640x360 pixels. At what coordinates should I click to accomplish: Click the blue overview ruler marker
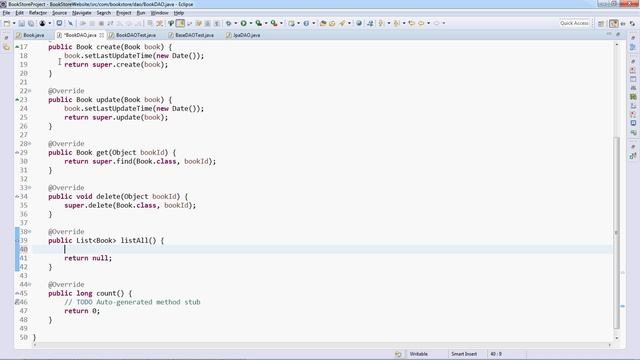622,306
